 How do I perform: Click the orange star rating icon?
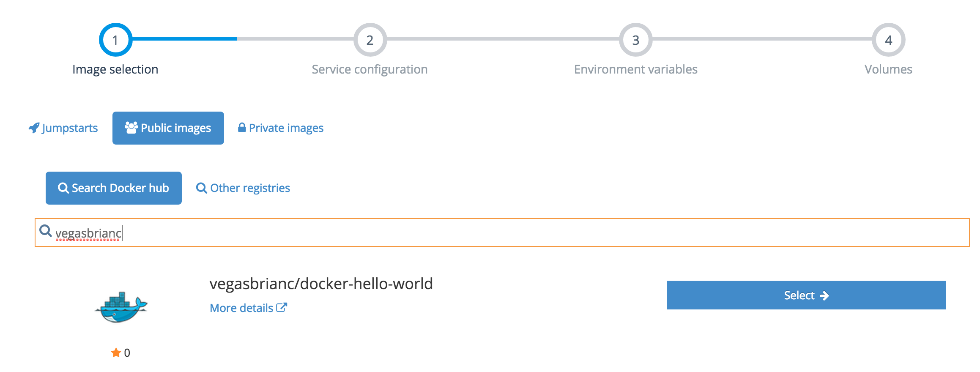point(116,353)
